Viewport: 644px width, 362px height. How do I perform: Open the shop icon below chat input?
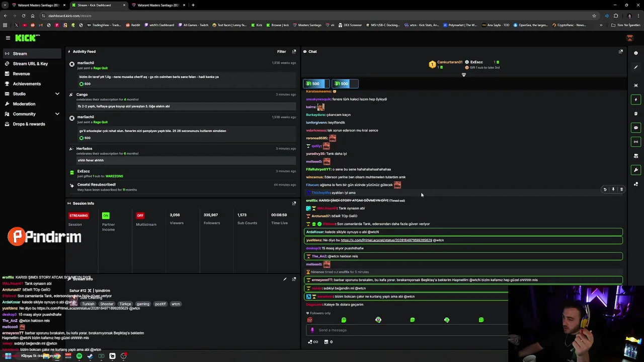click(326, 342)
